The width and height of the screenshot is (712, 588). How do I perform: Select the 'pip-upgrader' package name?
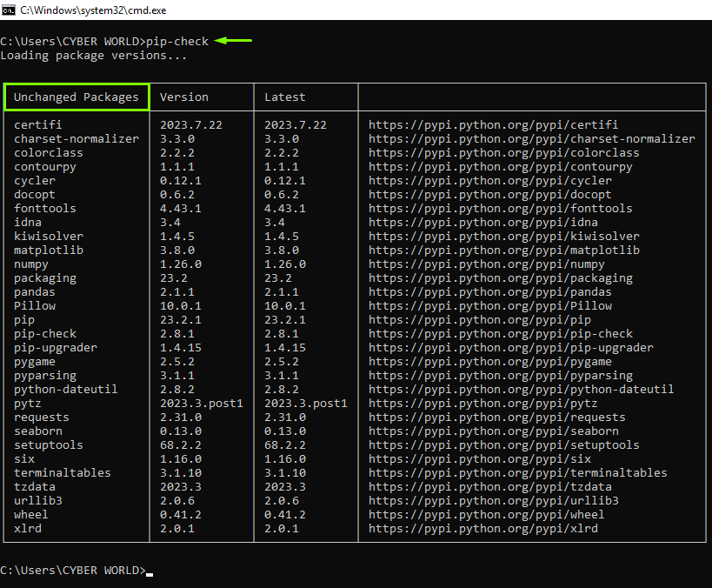coord(56,348)
